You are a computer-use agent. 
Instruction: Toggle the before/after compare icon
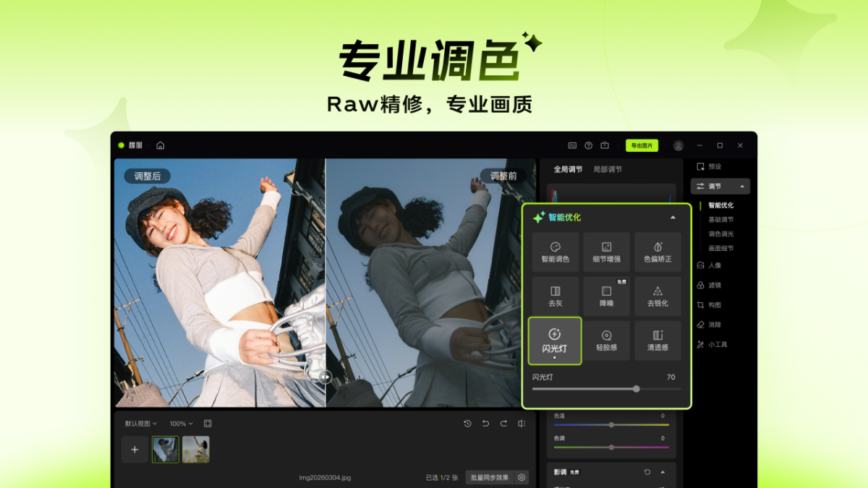tap(522, 424)
